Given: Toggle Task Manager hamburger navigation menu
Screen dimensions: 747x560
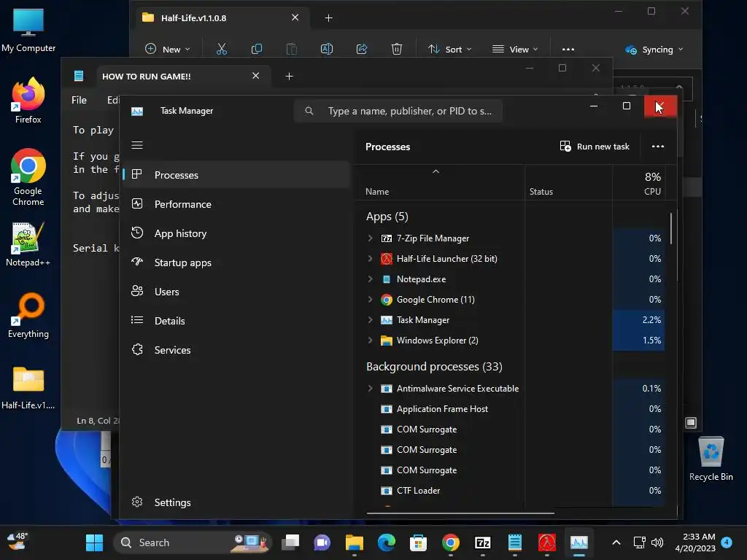Looking at the screenshot, I should [137, 145].
